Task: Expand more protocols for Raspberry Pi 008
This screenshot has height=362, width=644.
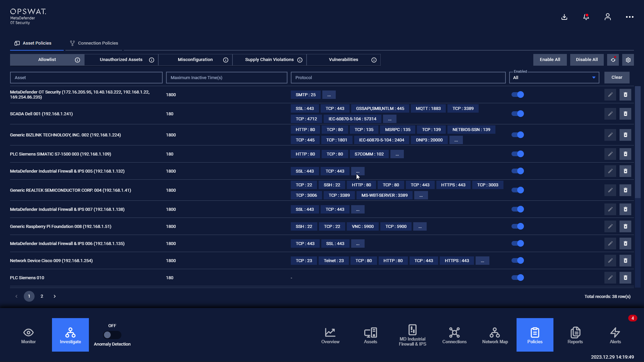Action: (x=420, y=227)
